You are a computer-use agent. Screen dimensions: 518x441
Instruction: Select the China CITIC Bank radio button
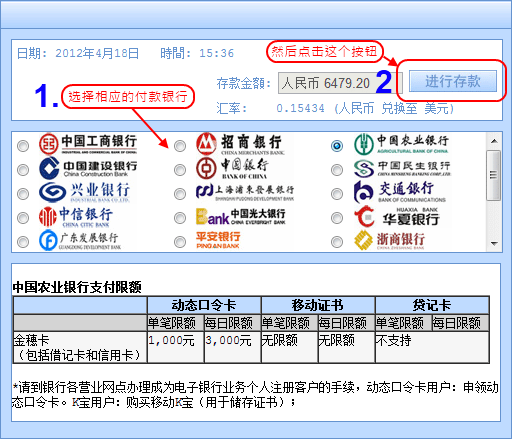pyautogui.click(x=23, y=218)
